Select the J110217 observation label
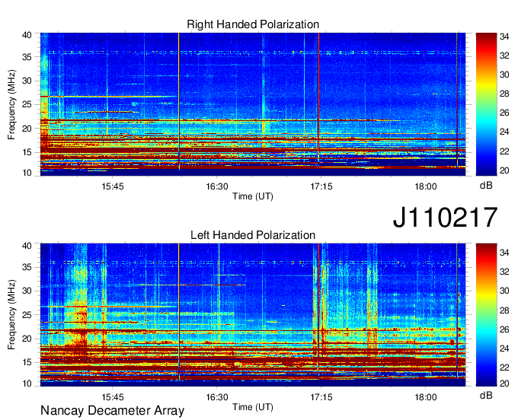Image resolution: width=518 pixels, height=420 pixels. 445,218
